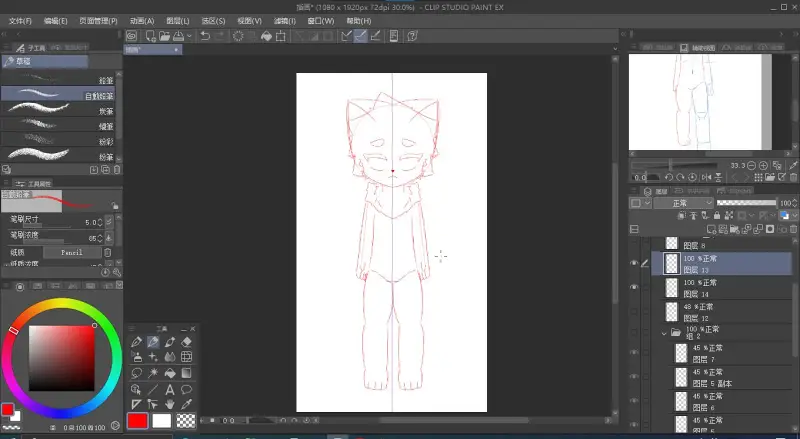The width and height of the screenshot is (800, 439).
Task: Open 文件(F) menu
Action: (x=20, y=21)
